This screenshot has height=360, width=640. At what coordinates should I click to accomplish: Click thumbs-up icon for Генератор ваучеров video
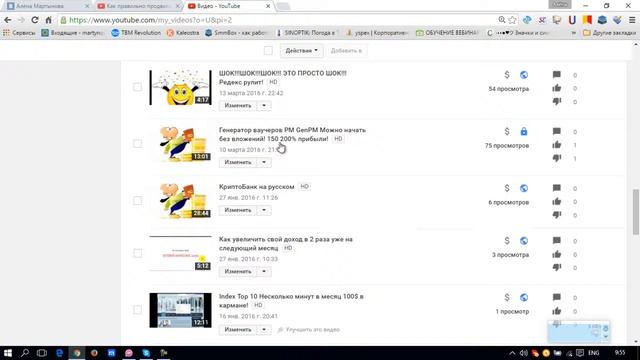click(556, 145)
